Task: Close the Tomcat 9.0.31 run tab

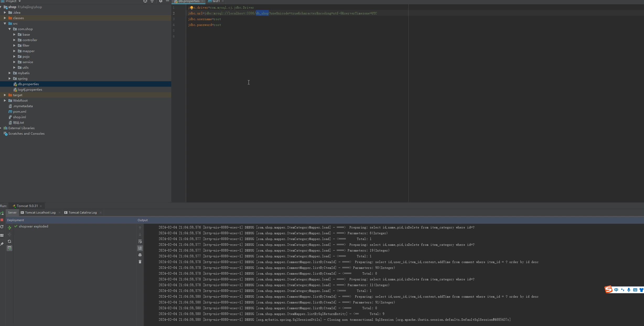Action: pos(41,206)
